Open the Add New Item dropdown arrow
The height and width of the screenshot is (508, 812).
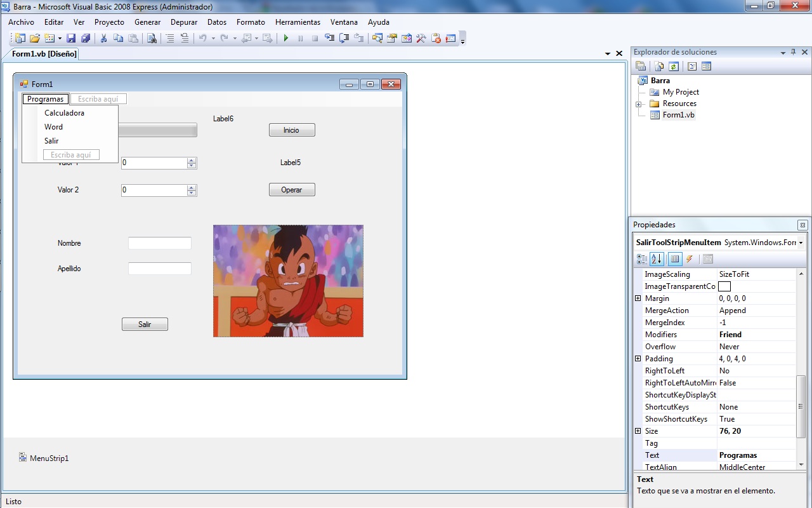(60, 38)
